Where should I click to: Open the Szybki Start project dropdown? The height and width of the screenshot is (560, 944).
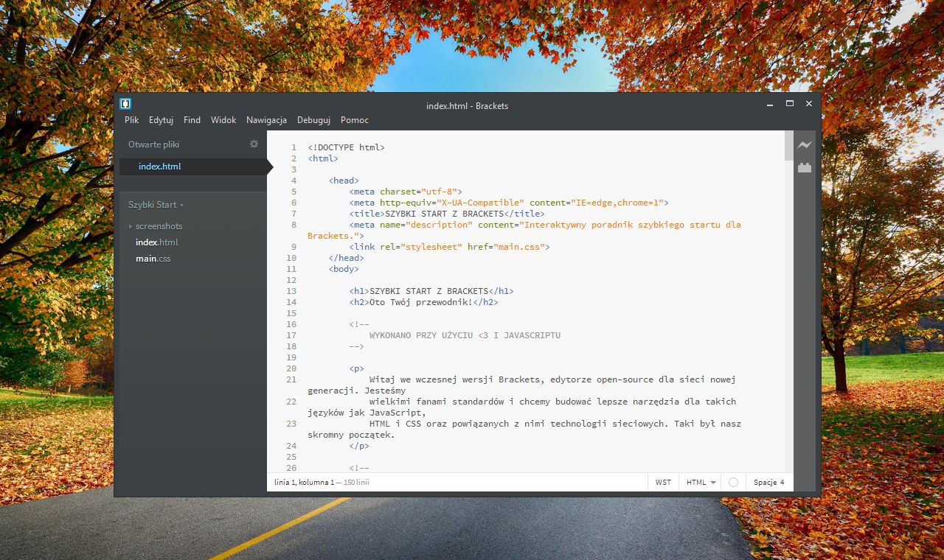point(156,205)
